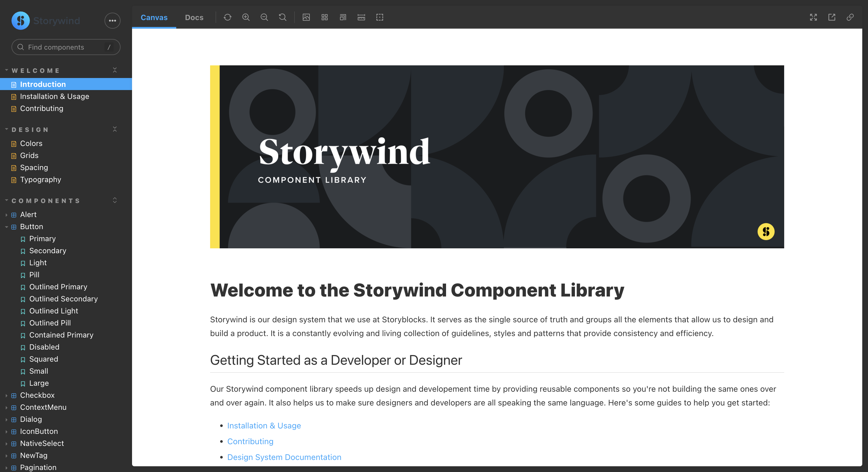The width and height of the screenshot is (868, 472).
Task: Open canvas in new tab icon
Action: coord(832,17)
